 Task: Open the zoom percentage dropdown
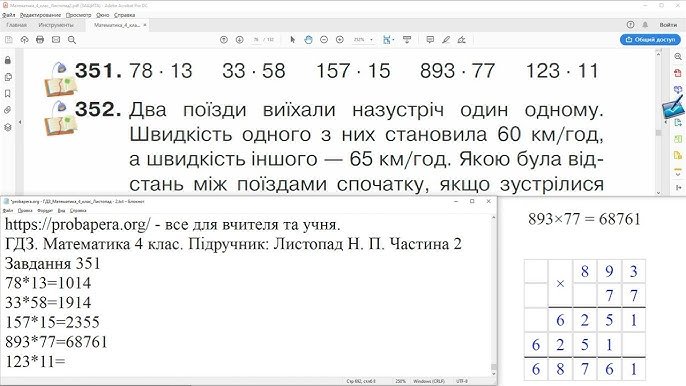click(363, 40)
